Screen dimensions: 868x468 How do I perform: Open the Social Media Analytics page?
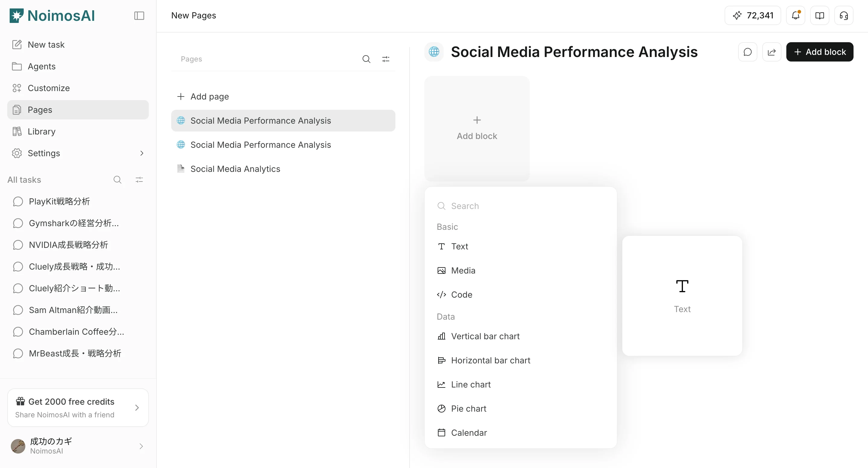pyautogui.click(x=283, y=169)
